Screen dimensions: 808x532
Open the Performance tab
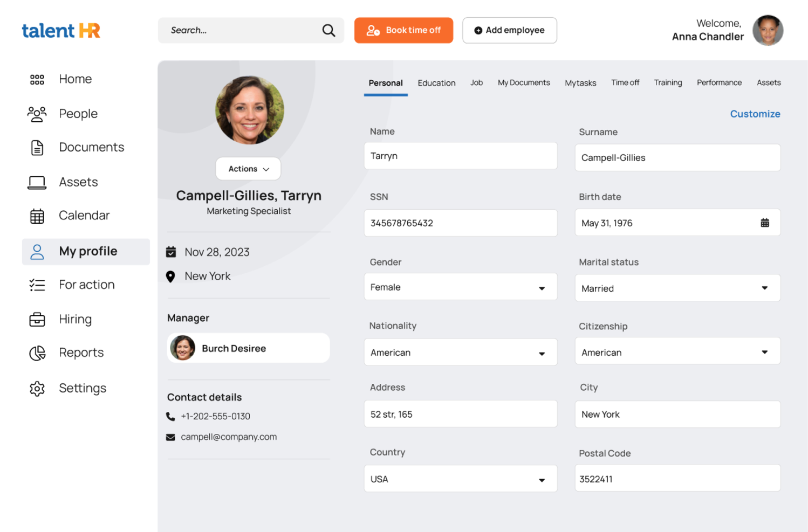pyautogui.click(x=719, y=82)
